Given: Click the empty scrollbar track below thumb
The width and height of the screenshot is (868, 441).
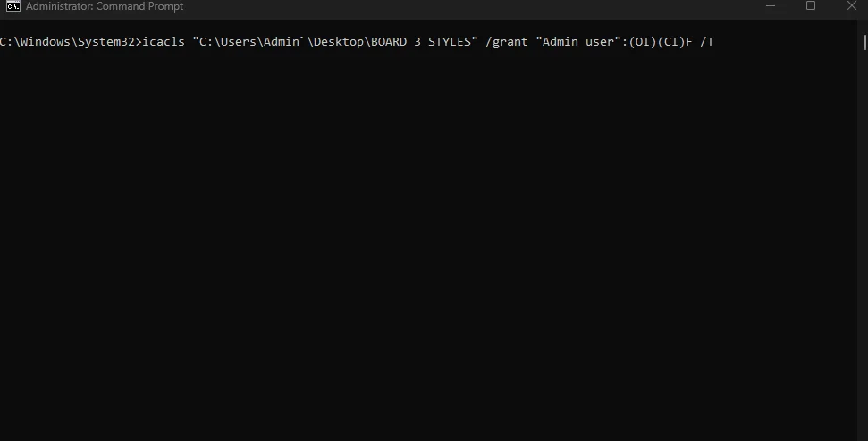Looking at the screenshot, I should pyautogui.click(x=864, y=244).
